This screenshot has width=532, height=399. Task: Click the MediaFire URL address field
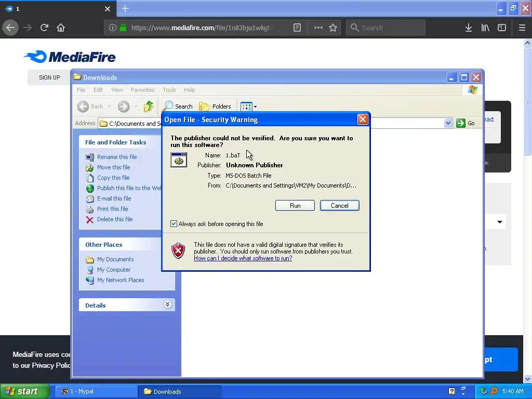(x=202, y=28)
